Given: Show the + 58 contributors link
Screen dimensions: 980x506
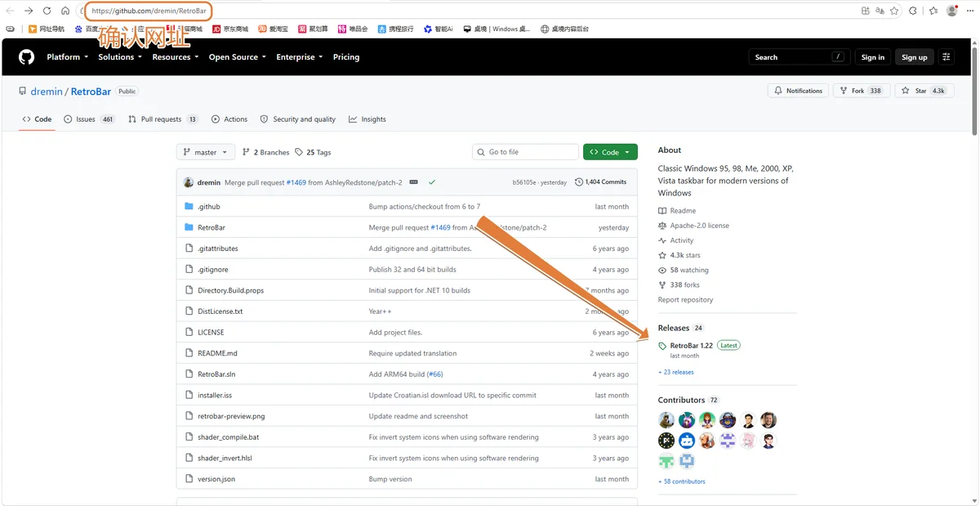Looking at the screenshot, I should [682, 481].
